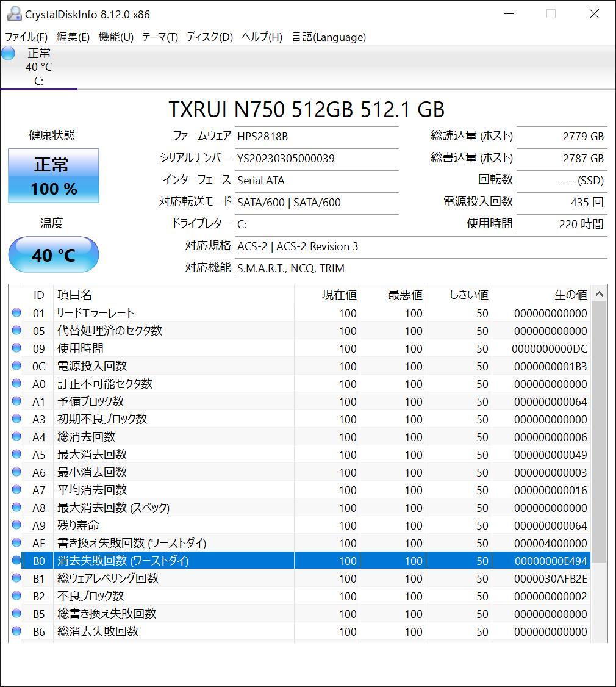Click status orb for 05 代替処理済のセクタ数 row
The height and width of the screenshot is (687, 616).
(x=16, y=330)
